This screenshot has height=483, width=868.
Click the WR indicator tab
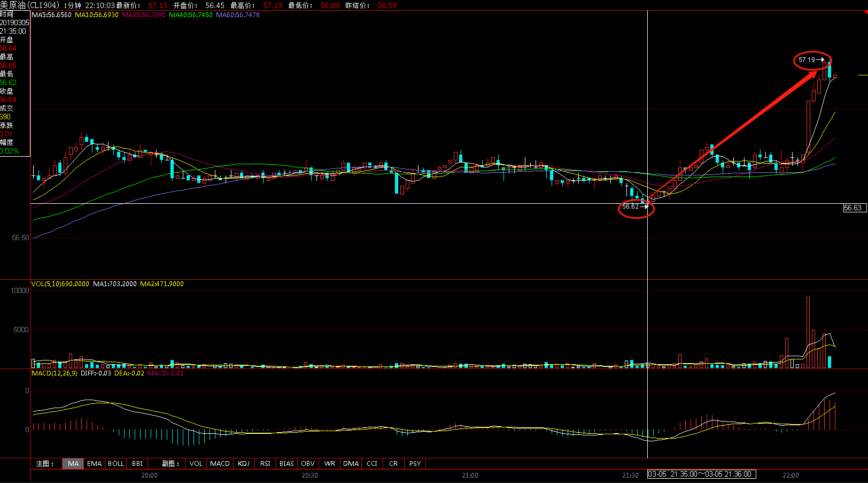pyautogui.click(x=330, y=464)
